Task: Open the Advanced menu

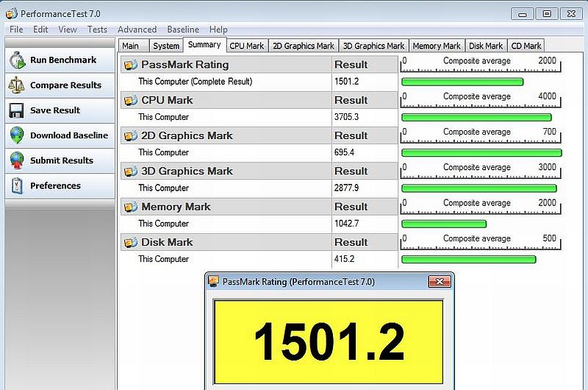Action: pyautogui.click(x=137, y=29)
